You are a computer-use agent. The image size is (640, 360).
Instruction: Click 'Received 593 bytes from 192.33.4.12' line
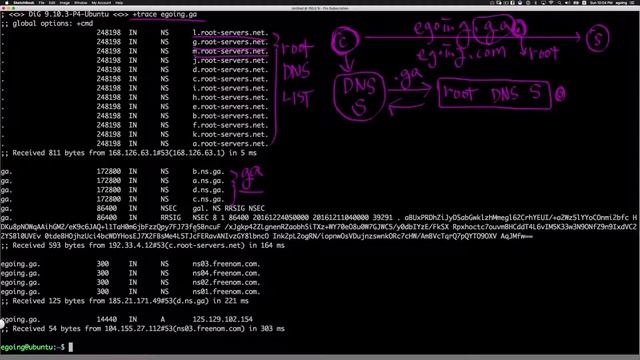[x=142, y=245]
